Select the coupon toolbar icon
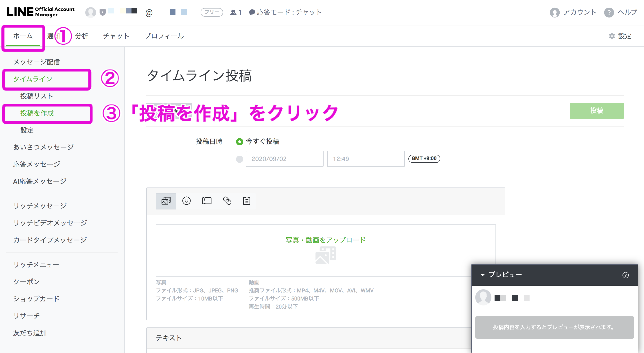Image resolution: width=644 pixels, height=353 pixels. 207,201
